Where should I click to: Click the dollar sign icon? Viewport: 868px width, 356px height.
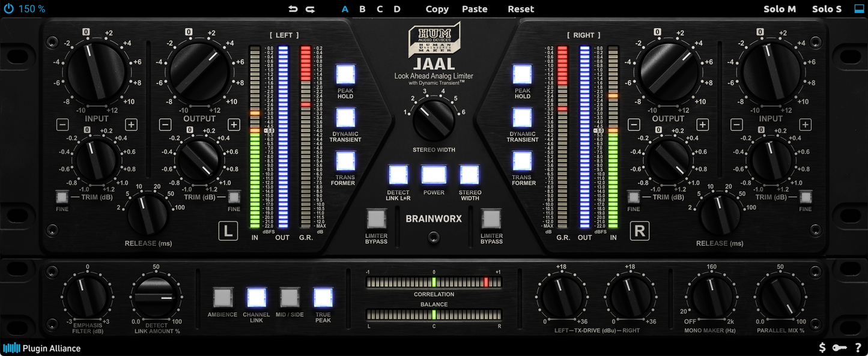point(822,348)
